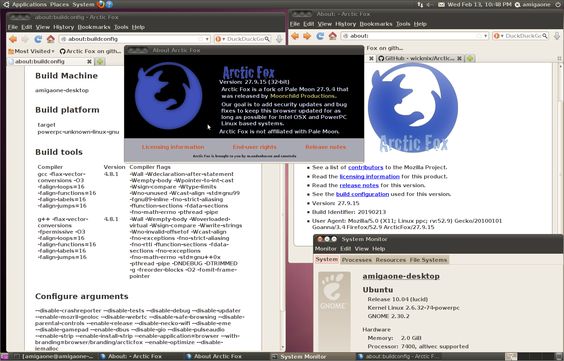This screenshot has height=361, width=564.
Task: Click the downloads arrow in the left browser toolbar
Action: 279,39
